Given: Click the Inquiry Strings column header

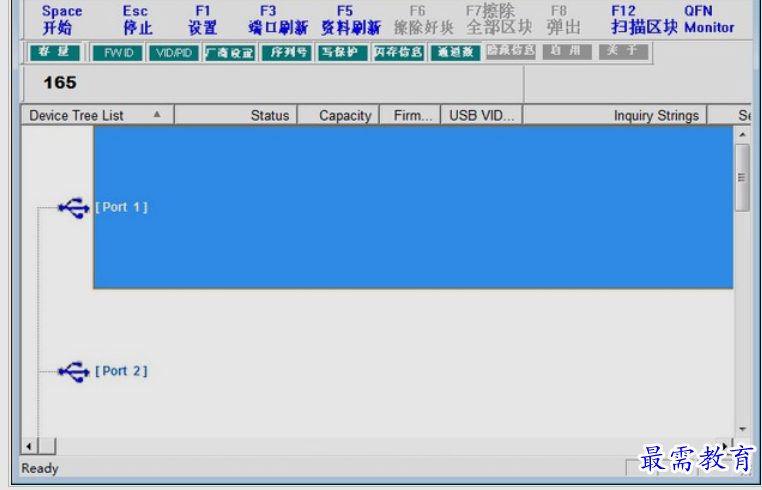Looking at the screenshot, I should coord(615,115).
